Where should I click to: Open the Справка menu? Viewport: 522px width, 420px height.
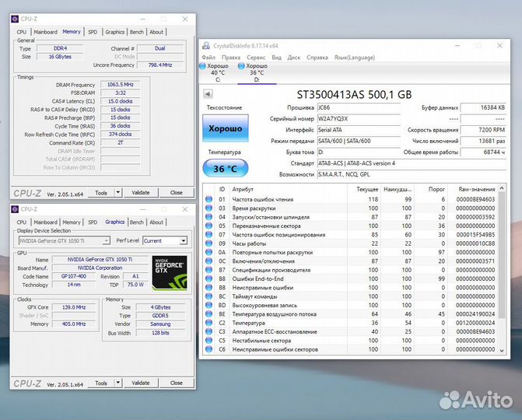click(317, 58)
